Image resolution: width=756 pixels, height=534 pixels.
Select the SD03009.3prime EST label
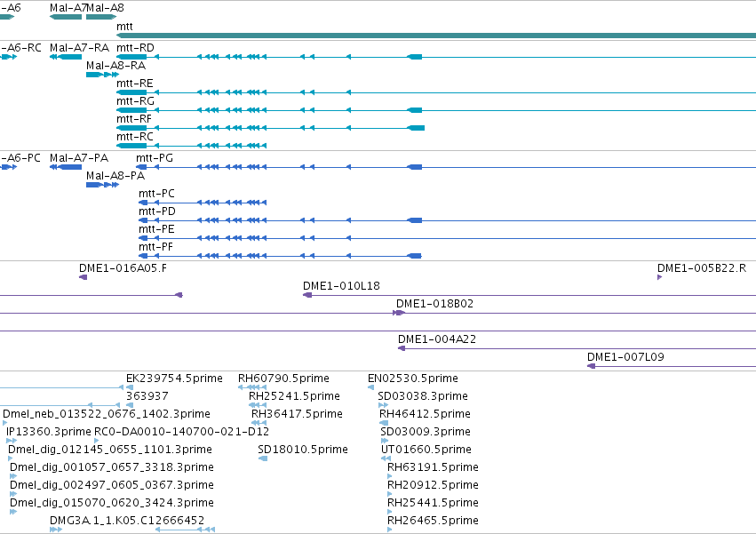click(426, 432)
